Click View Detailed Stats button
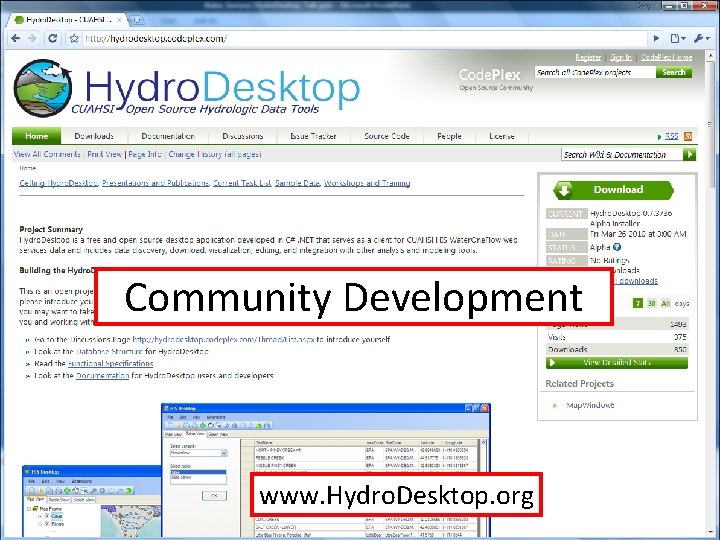720x540 pixels. tap(617, 362)
